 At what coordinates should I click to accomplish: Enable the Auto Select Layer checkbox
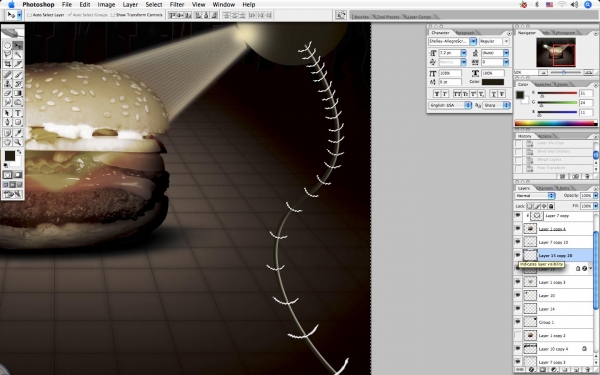pos(29,15)
